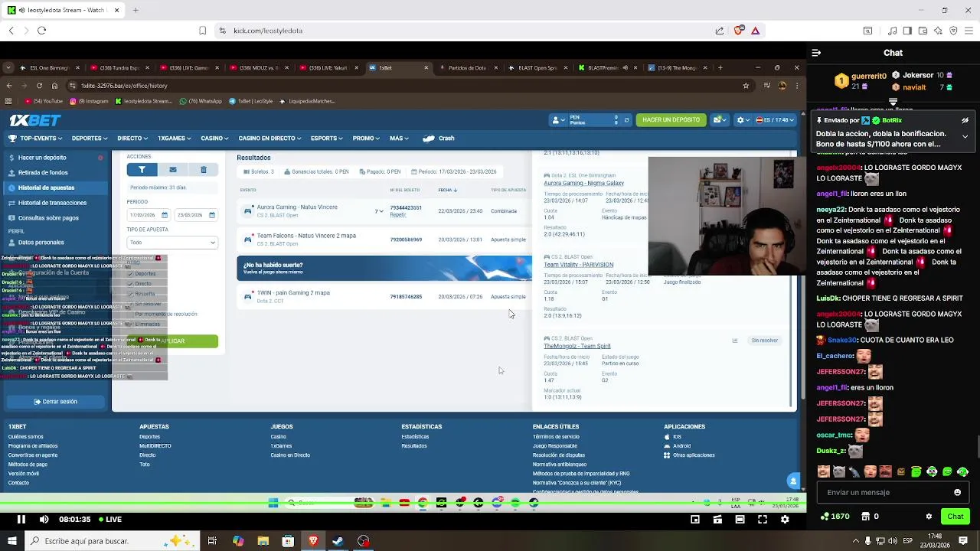Toggle the Deportes checkbox filter
Image resolution: width=980 pixels, height=551 pixels.
click(131, 274)
